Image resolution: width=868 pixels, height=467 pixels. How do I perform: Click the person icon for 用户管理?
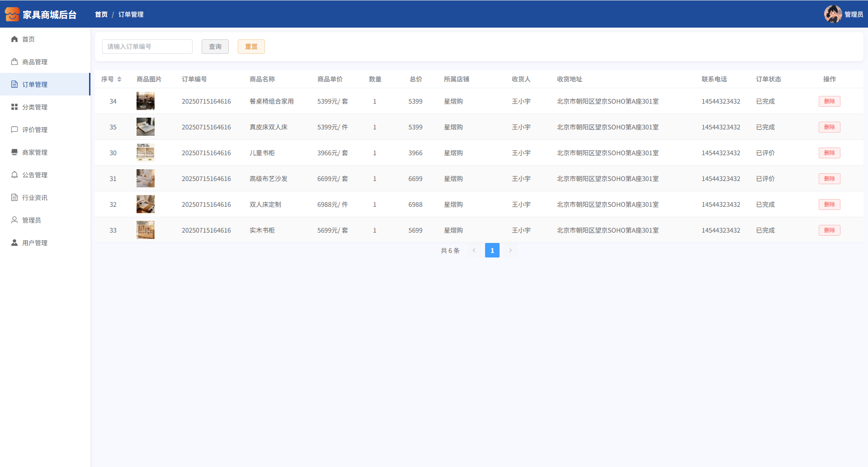coord(14,243)
